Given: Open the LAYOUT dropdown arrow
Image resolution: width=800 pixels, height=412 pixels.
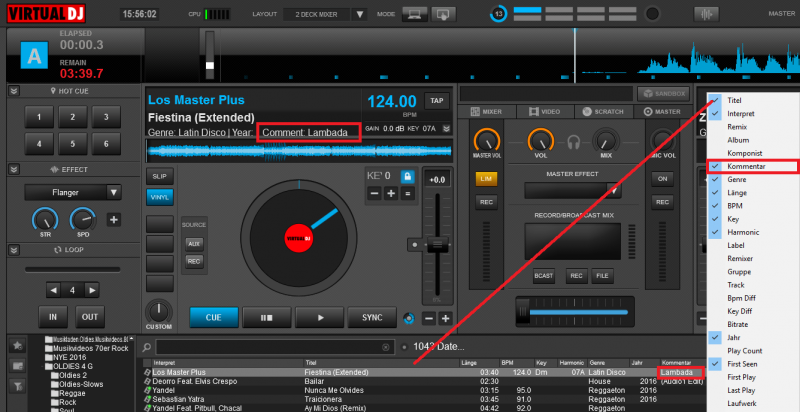Looking at the screenshot, I should pyautogui.click(x=360, y=14).
